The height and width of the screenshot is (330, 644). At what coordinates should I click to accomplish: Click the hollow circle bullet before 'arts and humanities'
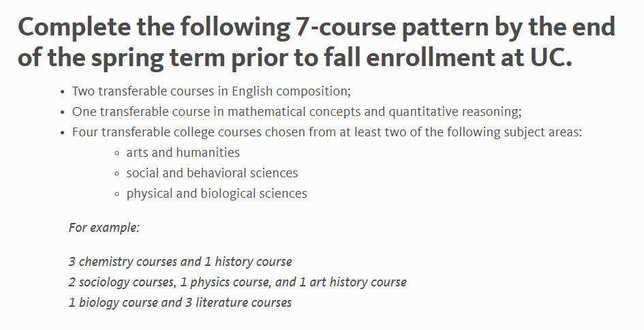pyautogui.click(x=117, y=153)
